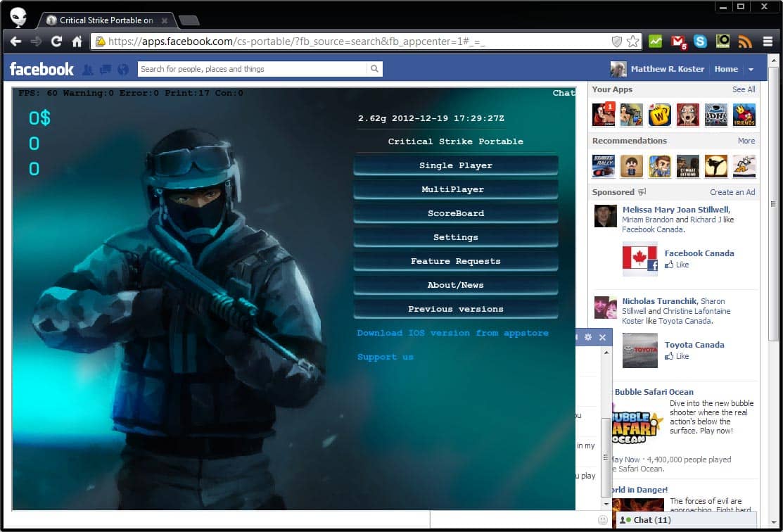Open the Combat Extreme recommendation

[687, 166]
